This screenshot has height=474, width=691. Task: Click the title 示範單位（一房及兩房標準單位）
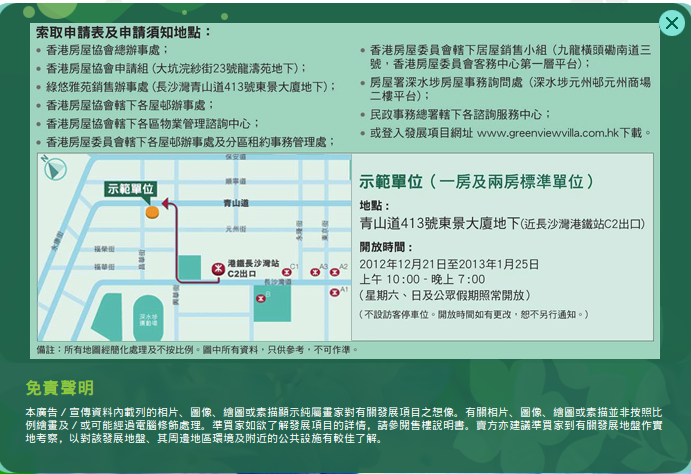pos(476,181)
